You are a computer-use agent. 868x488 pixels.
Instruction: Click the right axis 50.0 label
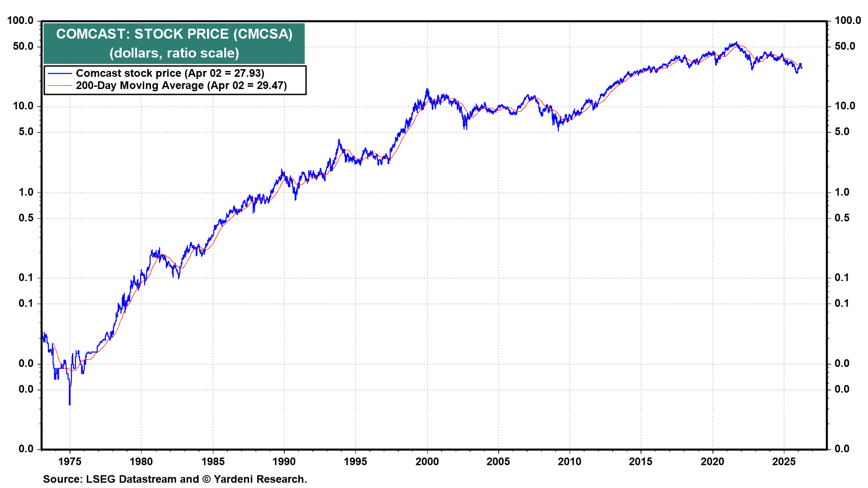point(844,46)
